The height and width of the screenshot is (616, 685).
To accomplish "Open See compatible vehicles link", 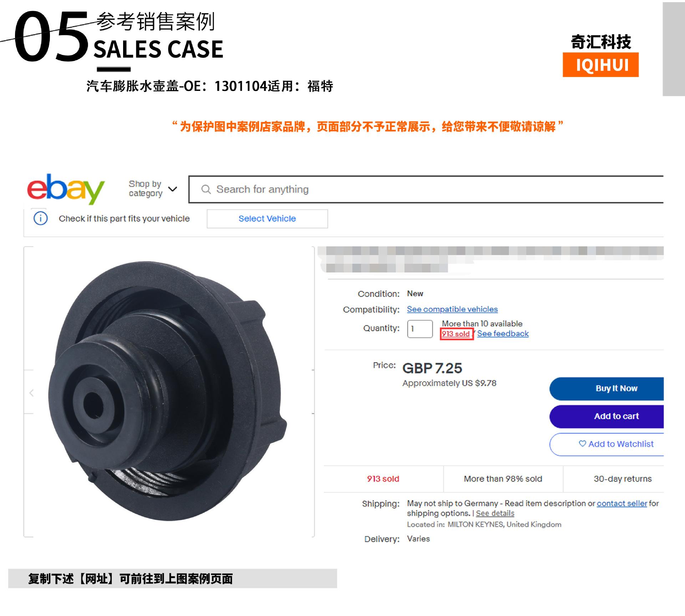I will click(452, 309).
